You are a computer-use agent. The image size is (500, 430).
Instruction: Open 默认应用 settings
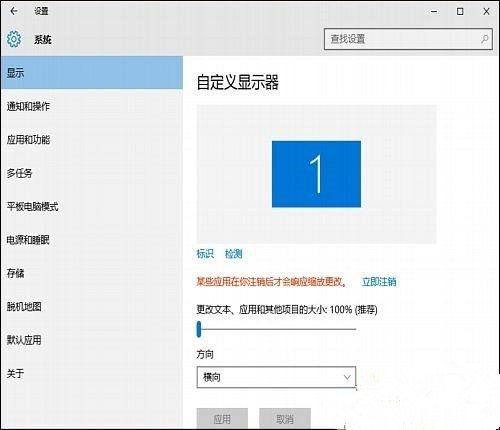pyautogui.click(x=92, y=340)
